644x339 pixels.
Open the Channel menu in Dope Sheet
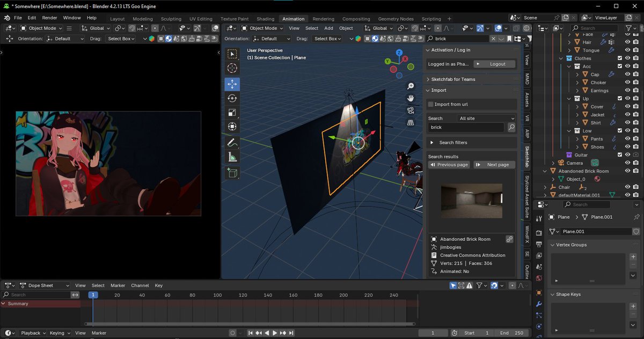click(x=140, y=285)
